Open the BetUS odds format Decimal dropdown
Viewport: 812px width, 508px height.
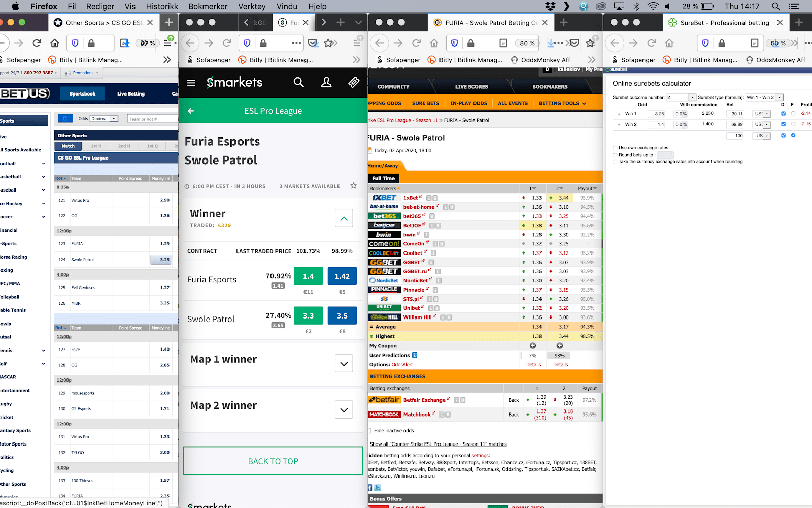point(114,119)
